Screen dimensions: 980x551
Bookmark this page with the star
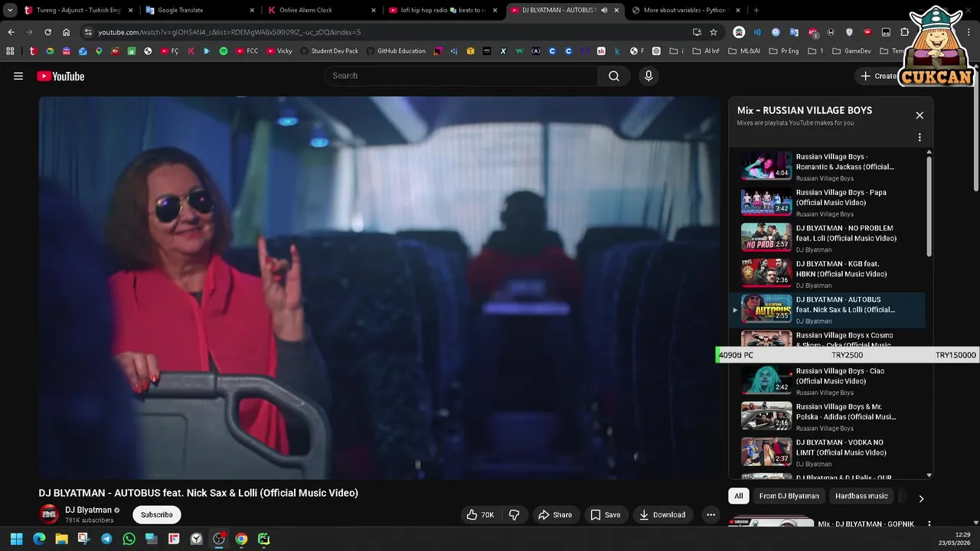(714, 32)
